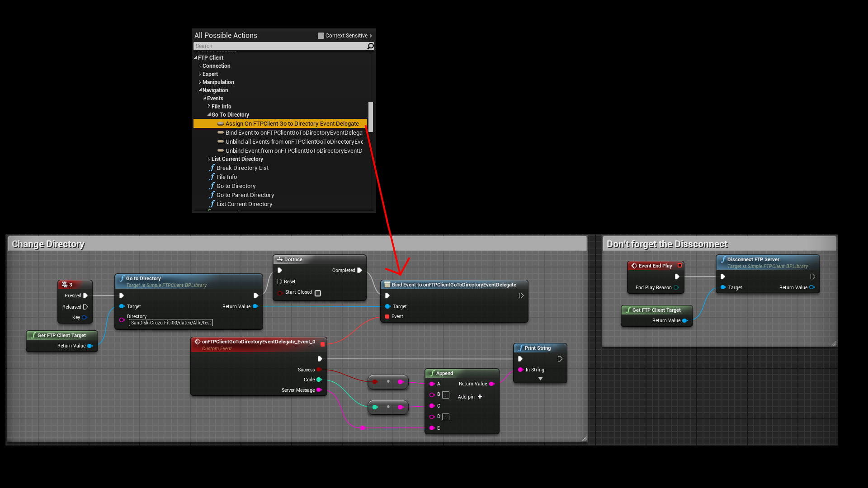Click the red delegate pin on custom event

(x=322, y=344)
